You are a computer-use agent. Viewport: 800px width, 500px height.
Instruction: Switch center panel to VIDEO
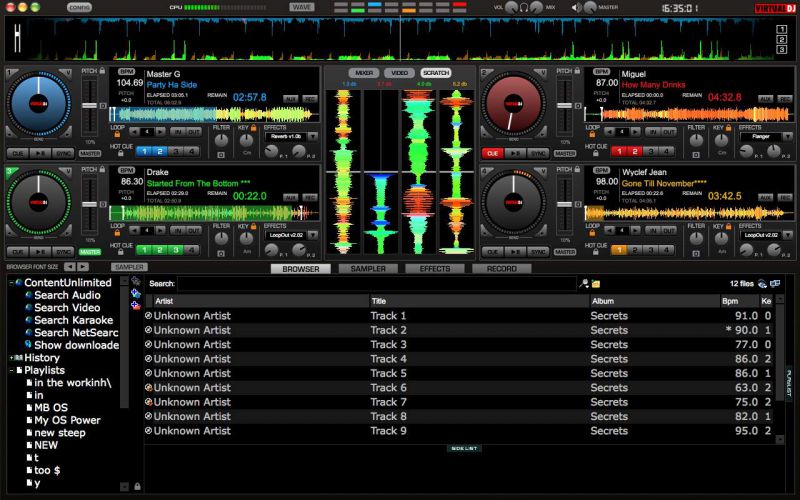[x=399, y=73]
